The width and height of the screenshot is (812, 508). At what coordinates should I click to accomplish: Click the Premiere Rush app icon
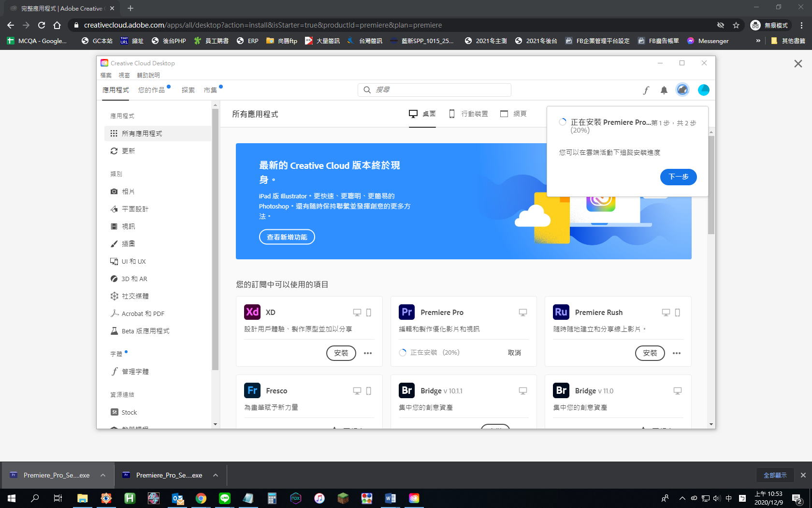pyautogui.click(x=561, y=312)
